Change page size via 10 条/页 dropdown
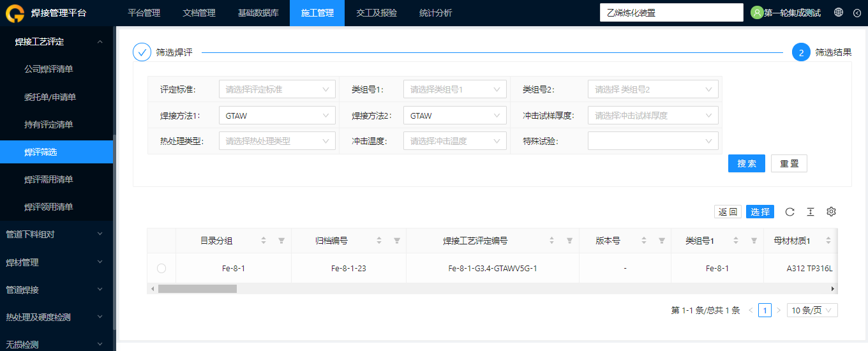 point(812,310)
